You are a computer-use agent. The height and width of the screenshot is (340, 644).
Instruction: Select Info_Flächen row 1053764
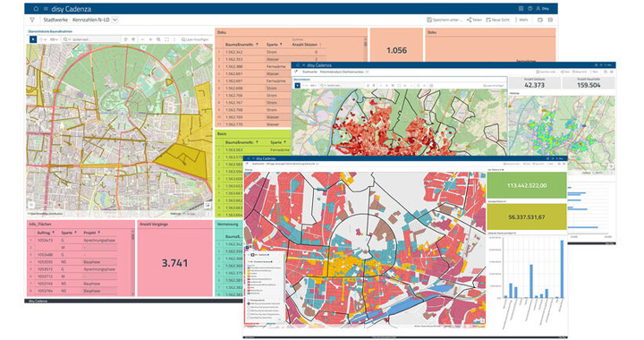pyautogui.click(x=72, y=291)
